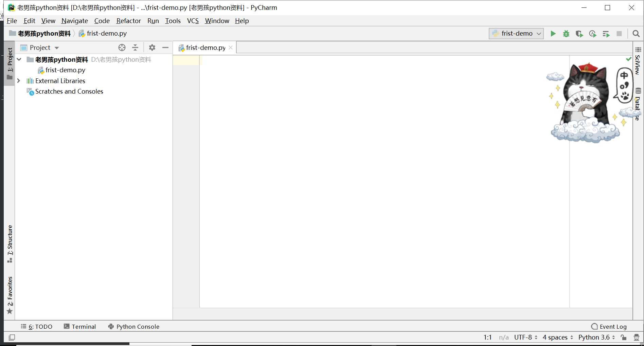The height and width of the screenshot is (346, 644).
Task: Open the TODO tool window
Action: point(37,326)
